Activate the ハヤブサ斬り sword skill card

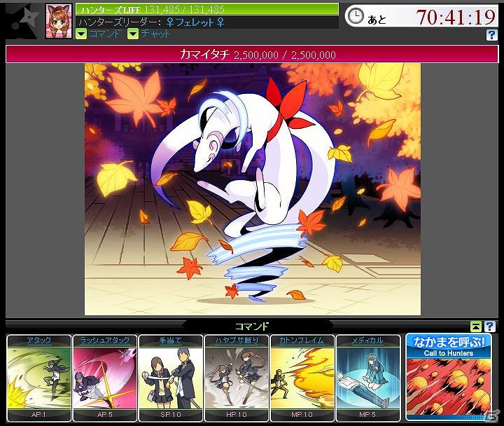click(237, 378)
